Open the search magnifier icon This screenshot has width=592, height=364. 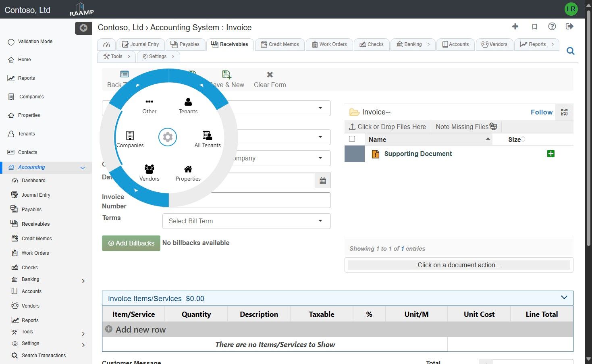click(x=571, y=51)
